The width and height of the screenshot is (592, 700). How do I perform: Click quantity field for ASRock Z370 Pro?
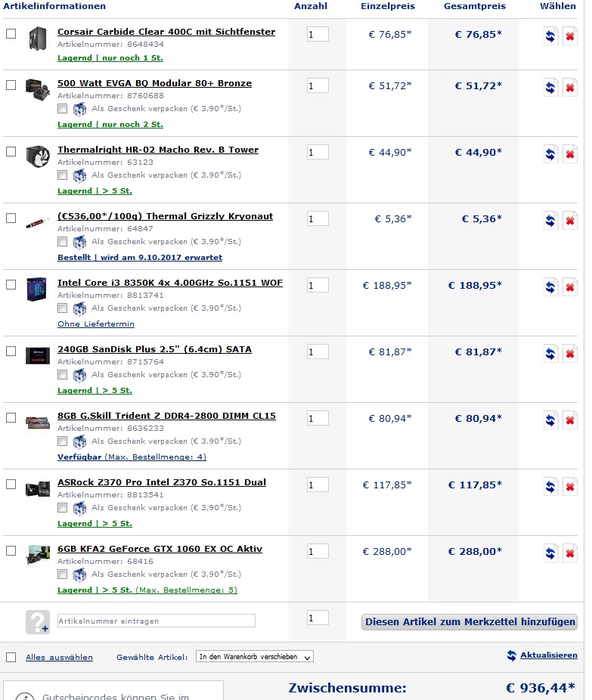pyautogui.click(x=318, y=485)
